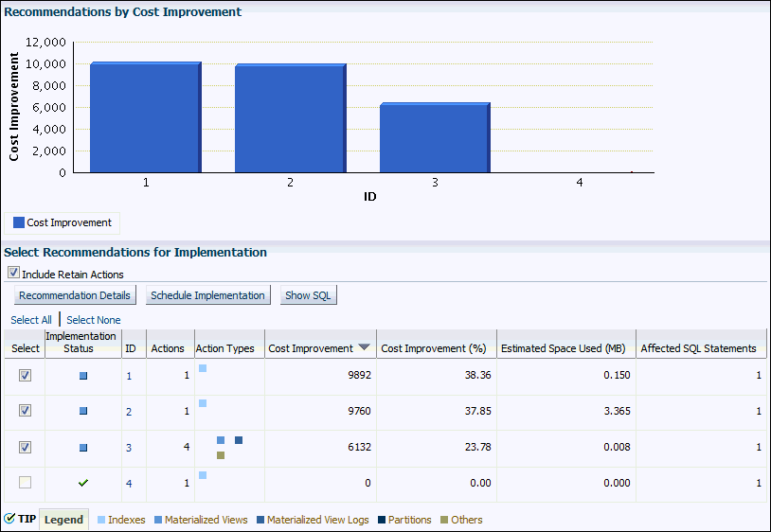Open the Legend tab

(63, 520)
